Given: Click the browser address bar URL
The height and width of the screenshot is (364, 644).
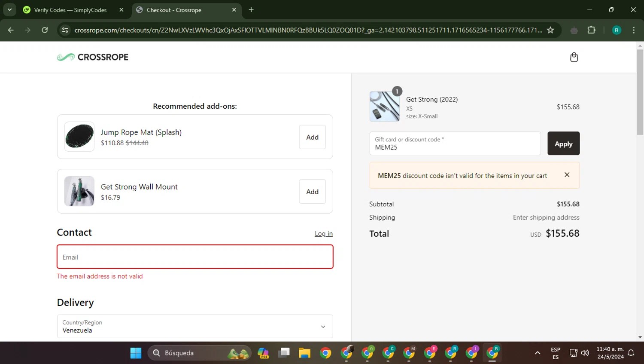Looking at the screenshot, I should (x=308, y=30).
